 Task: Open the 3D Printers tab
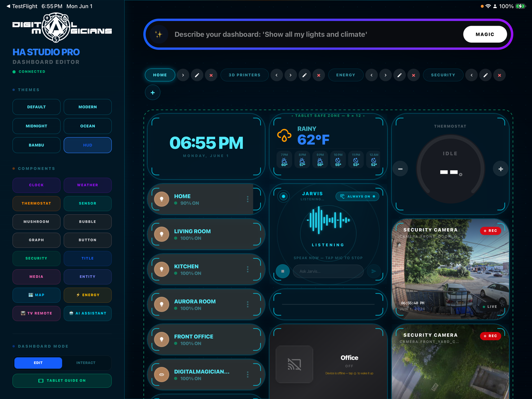244,75
